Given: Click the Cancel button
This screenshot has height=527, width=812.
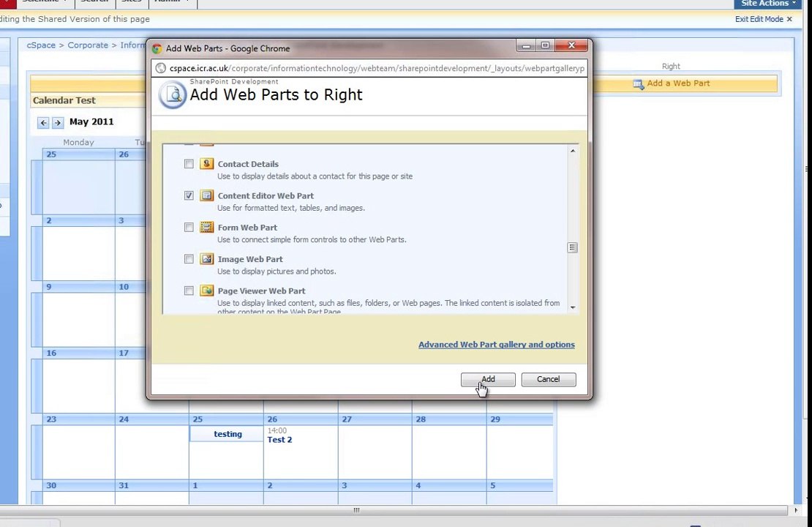Looking at the screenshot, I should pyautogui.click(x=549, y=379).
